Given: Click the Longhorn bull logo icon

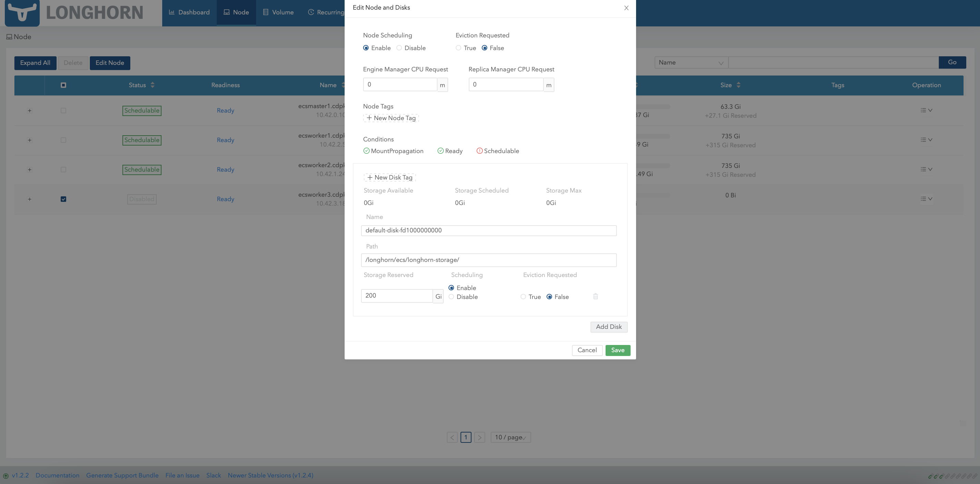Looking at the screenshot, I should [22, 13].
